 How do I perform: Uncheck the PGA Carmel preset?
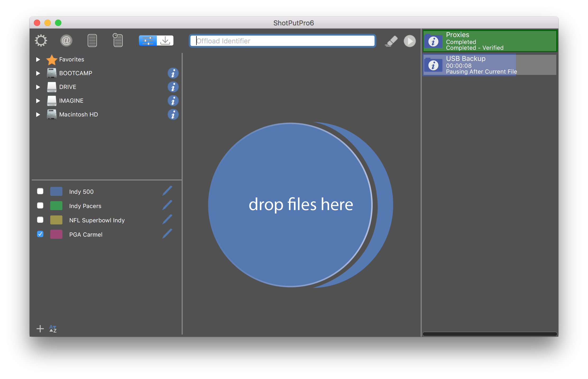click(x=40, y=234)
